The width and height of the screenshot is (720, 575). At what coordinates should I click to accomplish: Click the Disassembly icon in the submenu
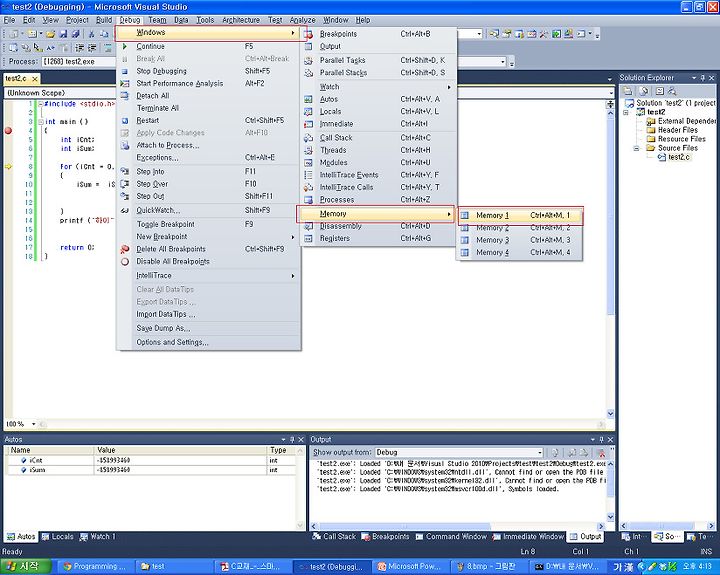click(309, 226)
